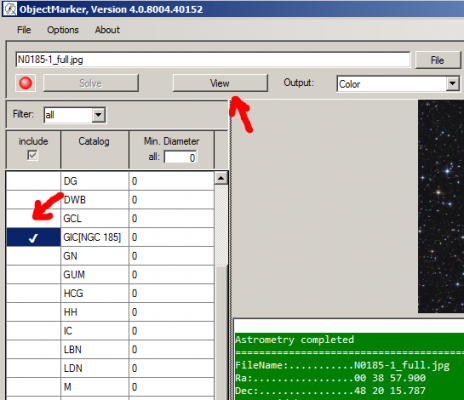
Task: Toggle include cell for DWB catalog
Action: 33,200
